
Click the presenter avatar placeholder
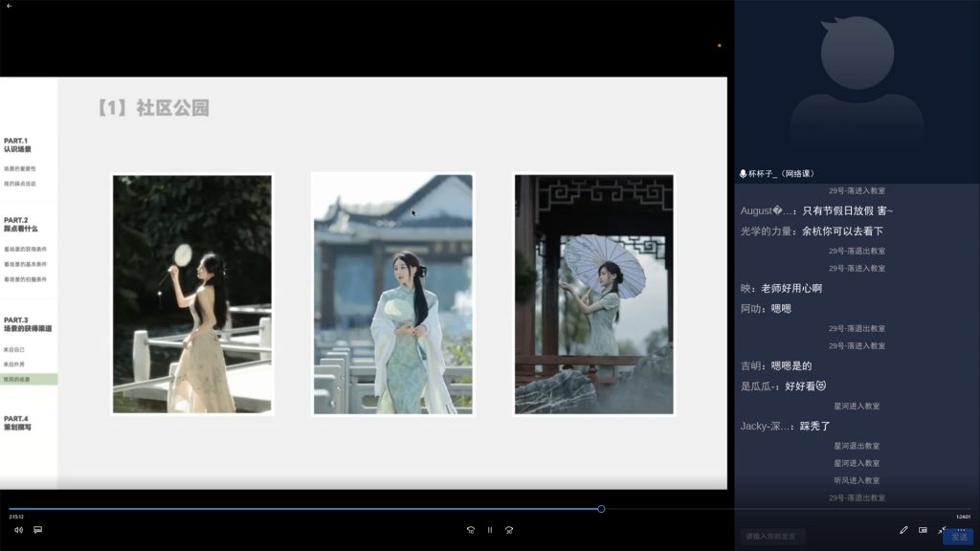click(x=857, y=86)
